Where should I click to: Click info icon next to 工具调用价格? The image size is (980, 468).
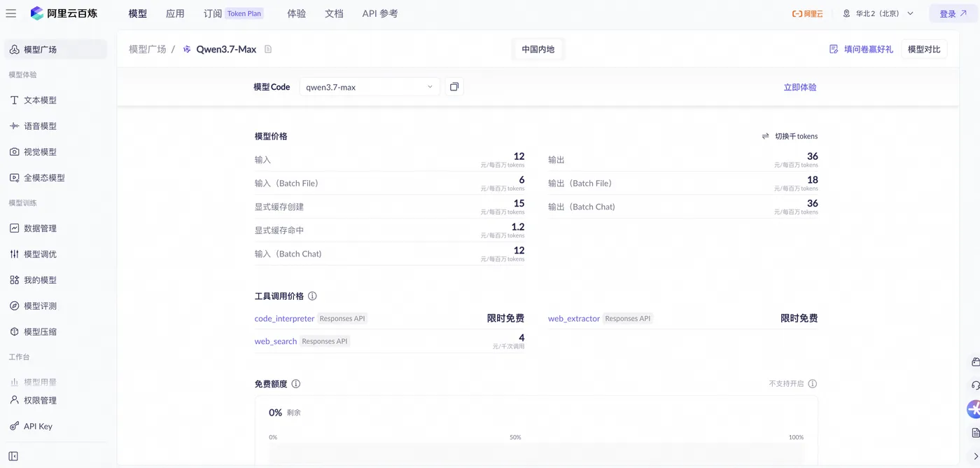coord(312,296)
